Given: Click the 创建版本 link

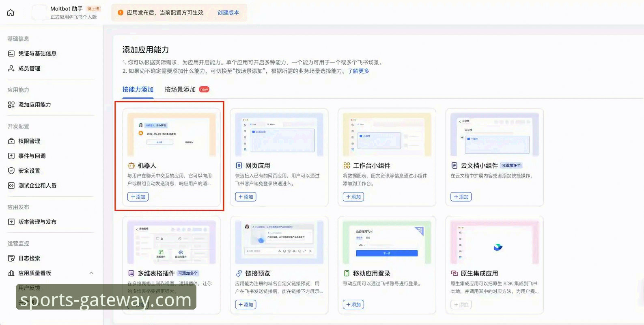Looking at the screenshot, I should coord(228,13).
